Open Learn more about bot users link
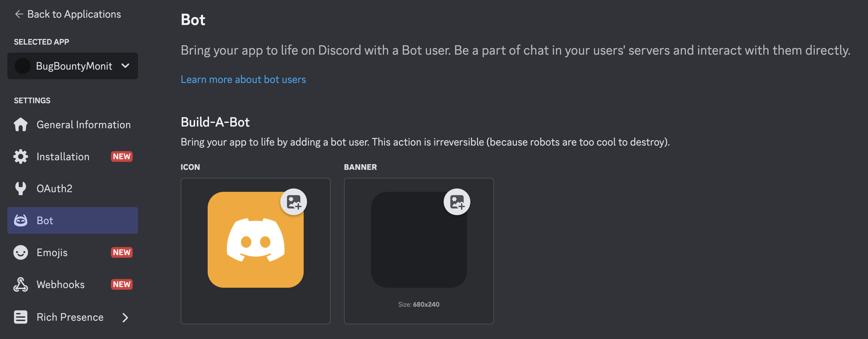 pos(243,80)
